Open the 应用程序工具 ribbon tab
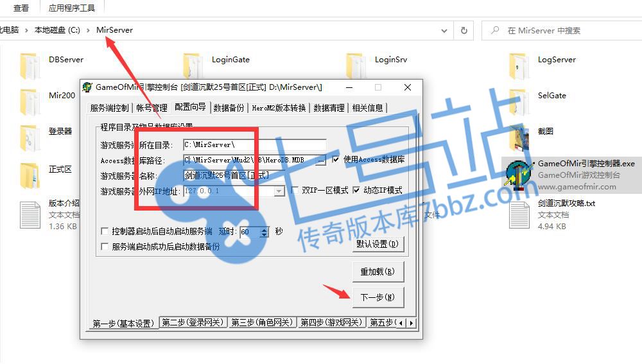The width and height of the screenshot is (642, 364). tap(71, 8)
